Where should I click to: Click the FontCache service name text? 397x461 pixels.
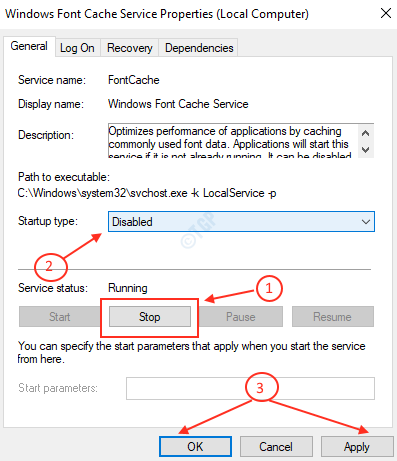point(134,80)
